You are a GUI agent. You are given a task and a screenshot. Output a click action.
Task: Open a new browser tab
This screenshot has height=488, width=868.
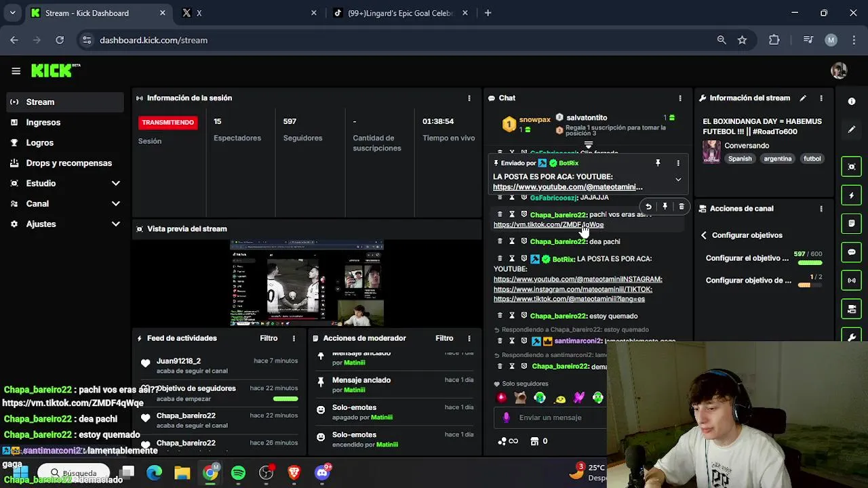point(488,13)
